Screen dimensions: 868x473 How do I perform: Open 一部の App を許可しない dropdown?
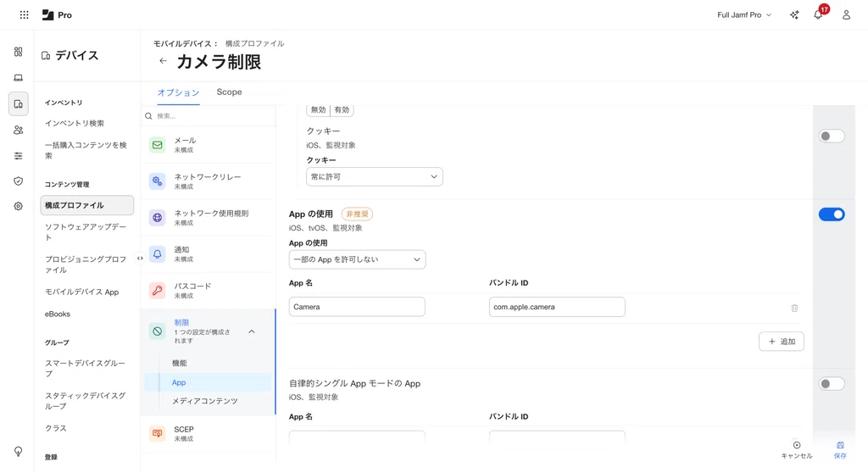(357, 259)
